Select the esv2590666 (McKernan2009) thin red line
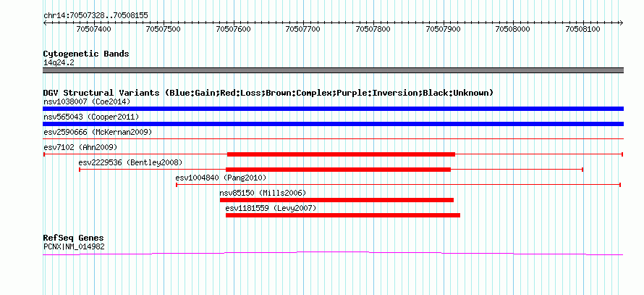The width and height of the screenshot is (644, 295). (x=333, y=139)
